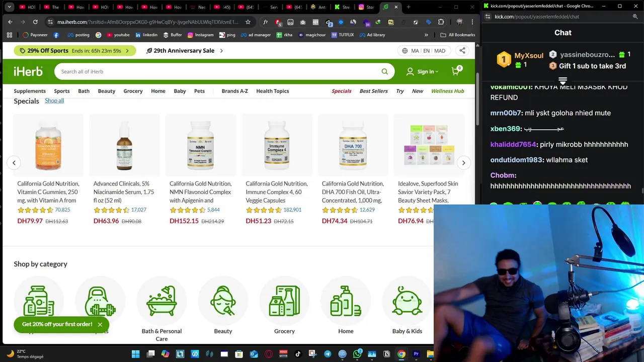Click Shop all link next to Specials
644x362 pixels.
54,101
